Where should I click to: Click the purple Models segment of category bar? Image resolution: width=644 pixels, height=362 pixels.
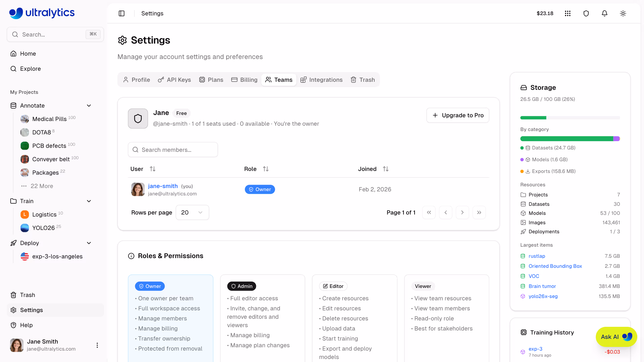[616, 139]
